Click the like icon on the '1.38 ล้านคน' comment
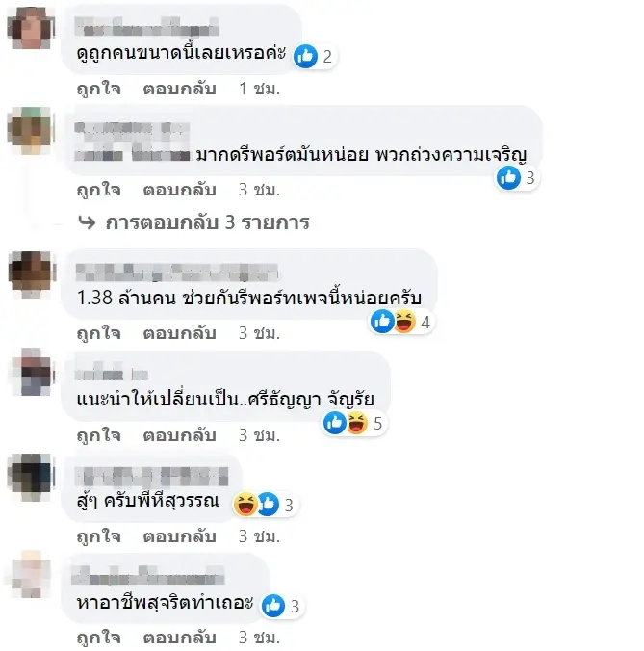 382,322
